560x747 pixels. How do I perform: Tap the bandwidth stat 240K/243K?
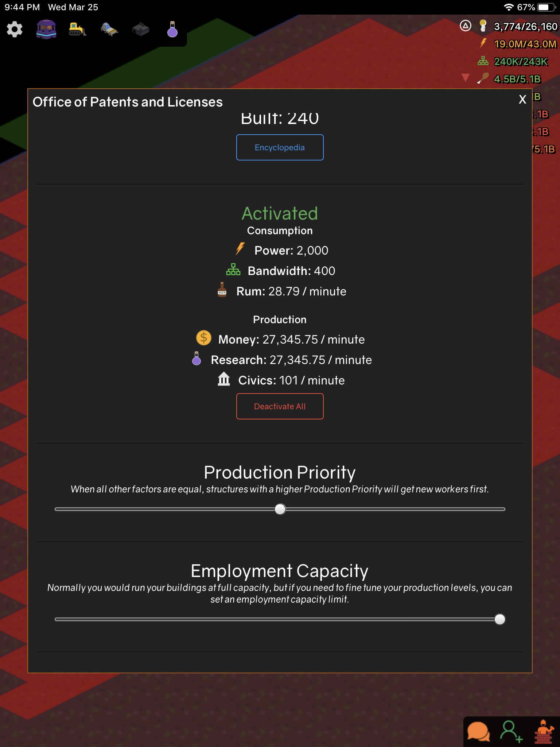(521, 62)
